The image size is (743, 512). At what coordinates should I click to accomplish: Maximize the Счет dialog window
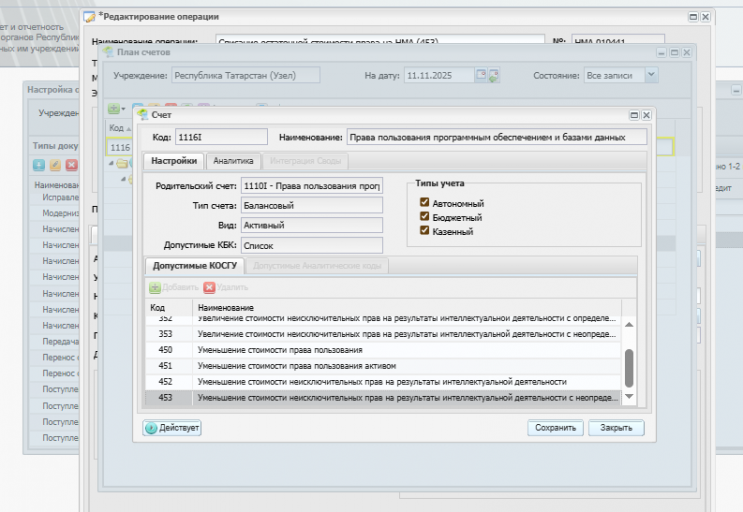(x=634, y=117)
